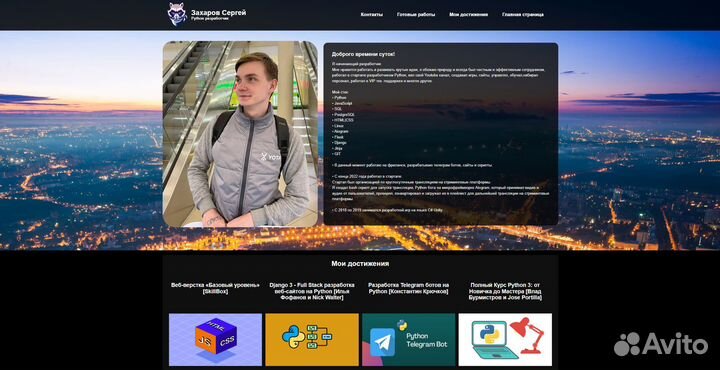Click the Мои достижения section heading
The width and height of the screenshot is (720, 370).
coord(360,263)
